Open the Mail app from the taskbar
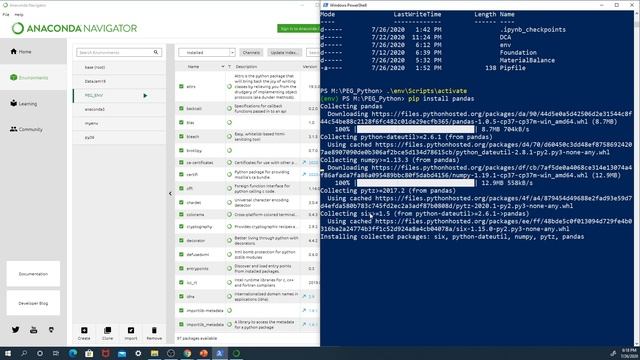 pos(122,353)
